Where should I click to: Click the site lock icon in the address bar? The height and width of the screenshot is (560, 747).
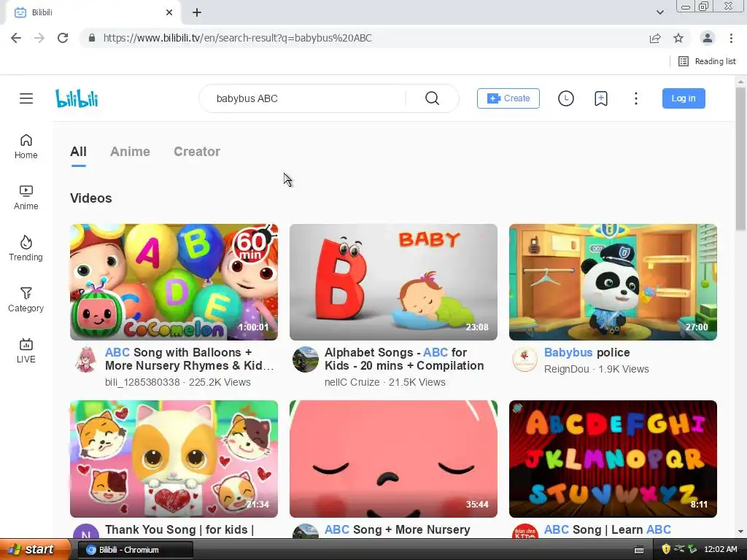[92, 38]
